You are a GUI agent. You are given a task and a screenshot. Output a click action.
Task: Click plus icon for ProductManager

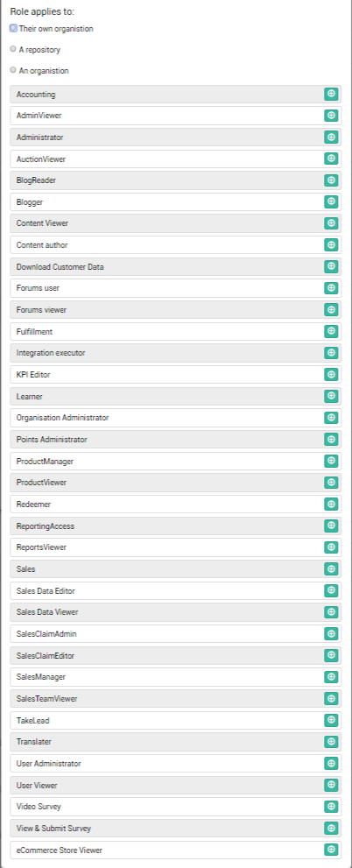click(331, 461)
